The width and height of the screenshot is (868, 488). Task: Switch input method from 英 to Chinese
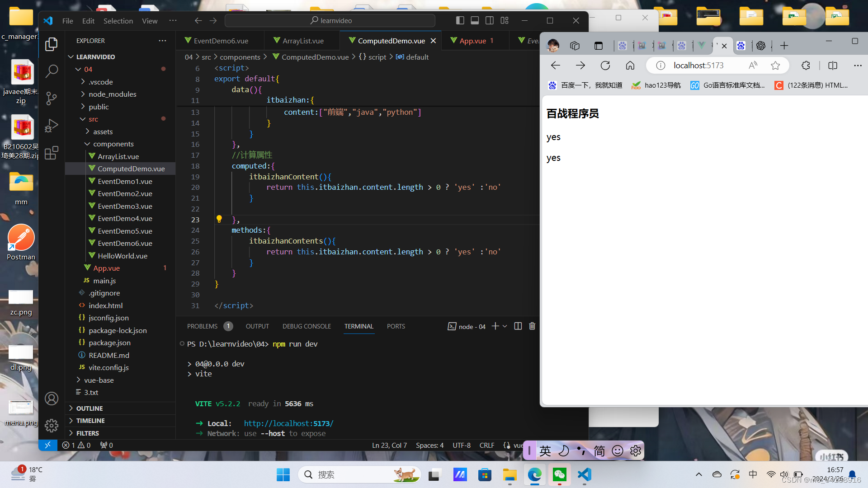click(x=545, y=450)
